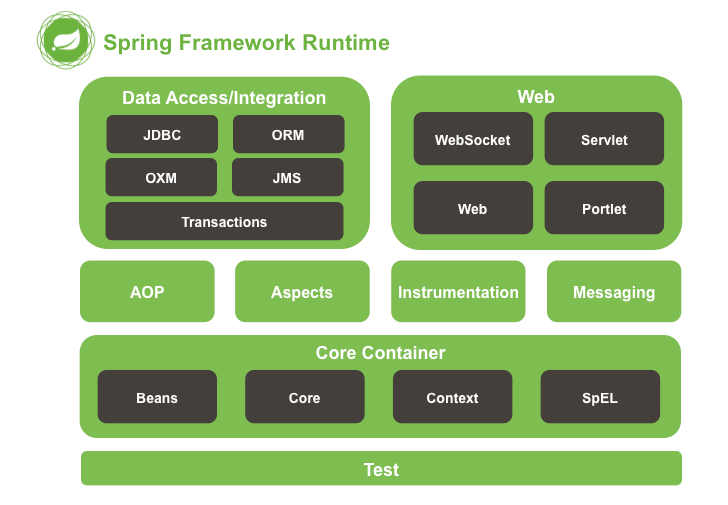Select the Portlet module box
The height and width of the screenshot is (505, 728).
pyautogui.click(x=604, y=208)
